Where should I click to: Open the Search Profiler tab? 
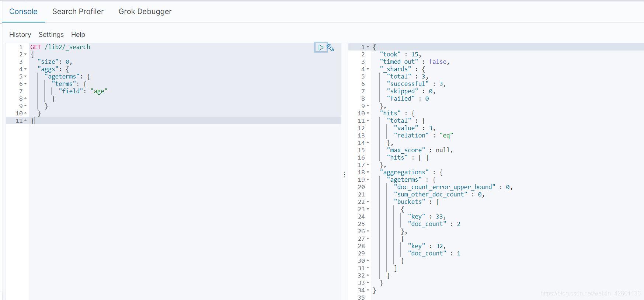coord(78,11)
